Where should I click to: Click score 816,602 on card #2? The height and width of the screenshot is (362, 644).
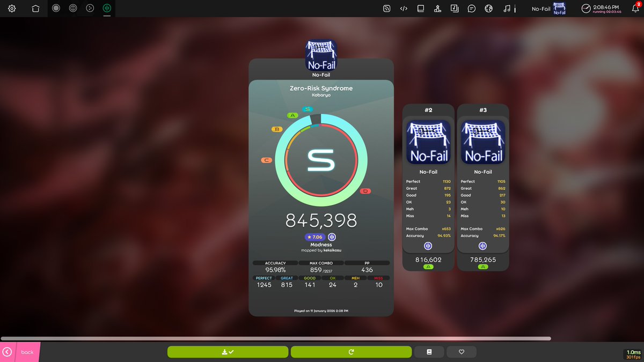428,260
